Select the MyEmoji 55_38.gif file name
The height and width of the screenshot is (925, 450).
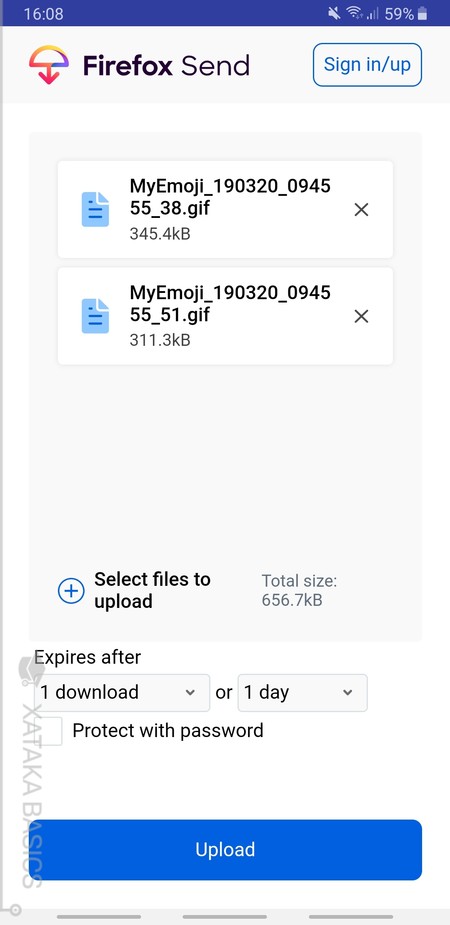pyautogui.click(x=230, y=197)
